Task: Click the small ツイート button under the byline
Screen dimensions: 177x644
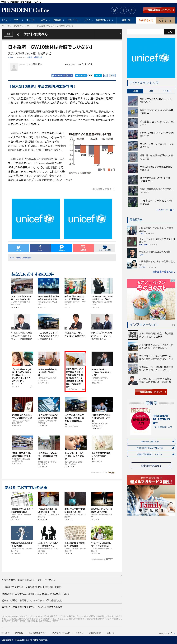Action: [x=81, y=76]
